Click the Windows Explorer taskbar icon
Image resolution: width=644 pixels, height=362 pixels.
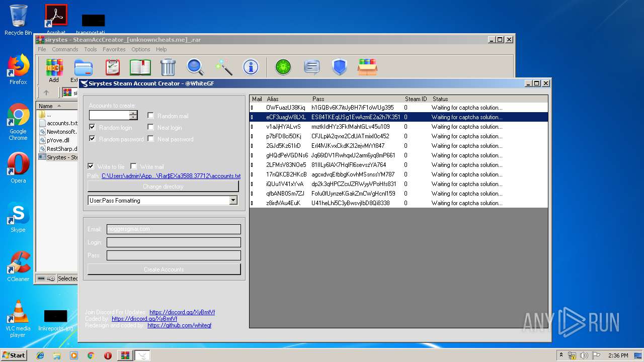[57, 355]
